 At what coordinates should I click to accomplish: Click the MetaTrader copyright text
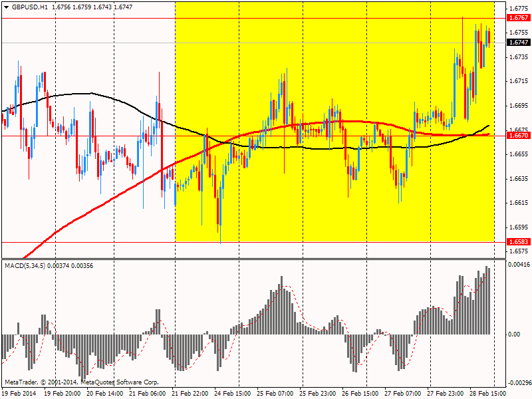pos(81,382)
